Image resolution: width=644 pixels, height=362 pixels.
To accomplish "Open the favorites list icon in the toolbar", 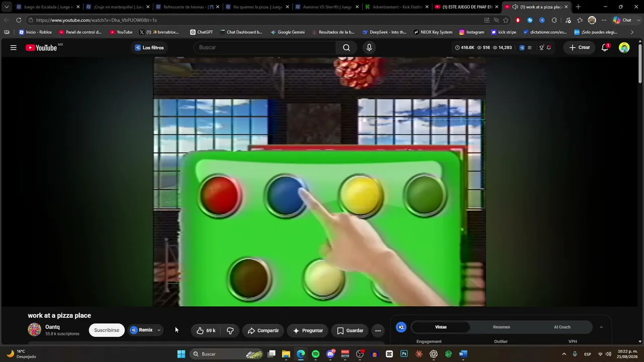I will tap(580, 20).
